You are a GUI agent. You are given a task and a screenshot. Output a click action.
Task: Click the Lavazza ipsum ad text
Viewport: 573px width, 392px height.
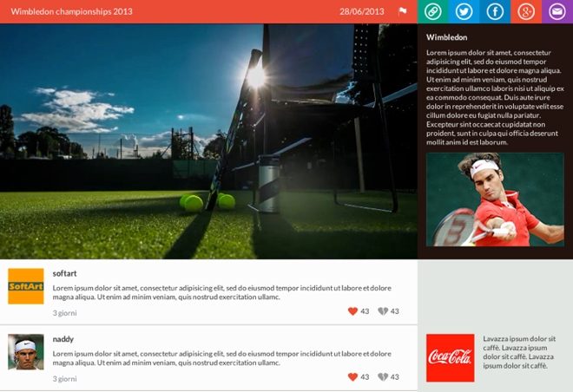(x=519, y=352)
